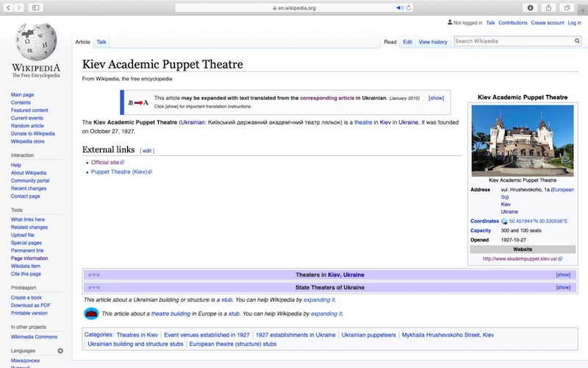This screenshot has height=368, width=588.
Task: Reload the page with the refresh icon
Action: pyautogui.click(x=409, y=7)
